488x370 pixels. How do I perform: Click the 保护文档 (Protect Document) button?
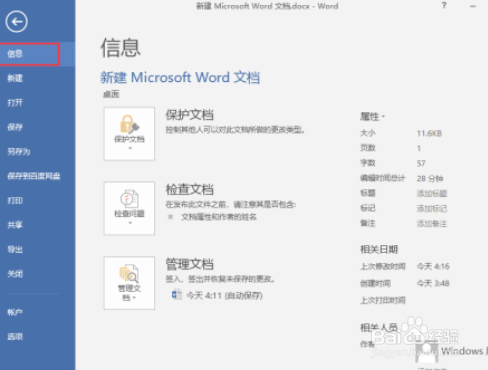pyautogui.click(x=129, y=134)
